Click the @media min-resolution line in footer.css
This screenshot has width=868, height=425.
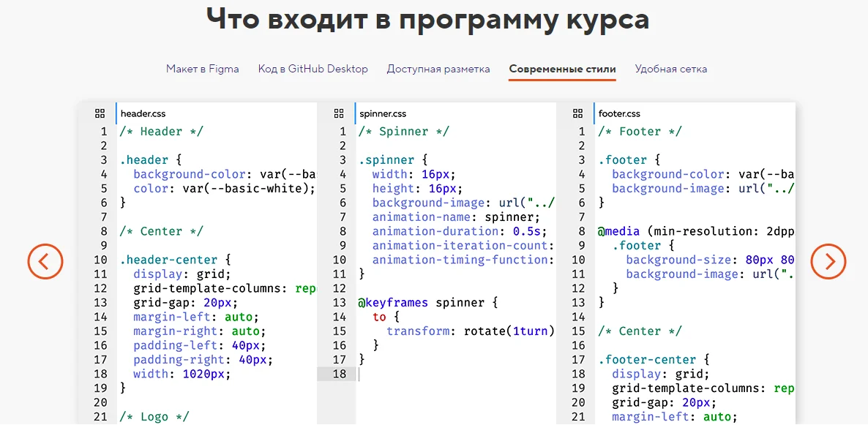(x=695, y=231)
